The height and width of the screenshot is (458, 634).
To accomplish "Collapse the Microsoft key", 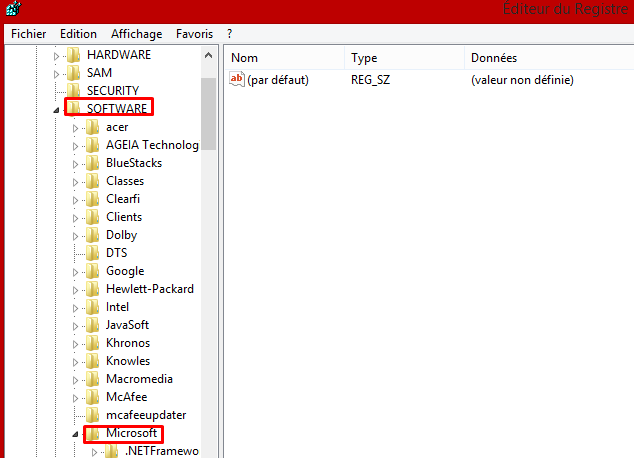I will 75,434.
